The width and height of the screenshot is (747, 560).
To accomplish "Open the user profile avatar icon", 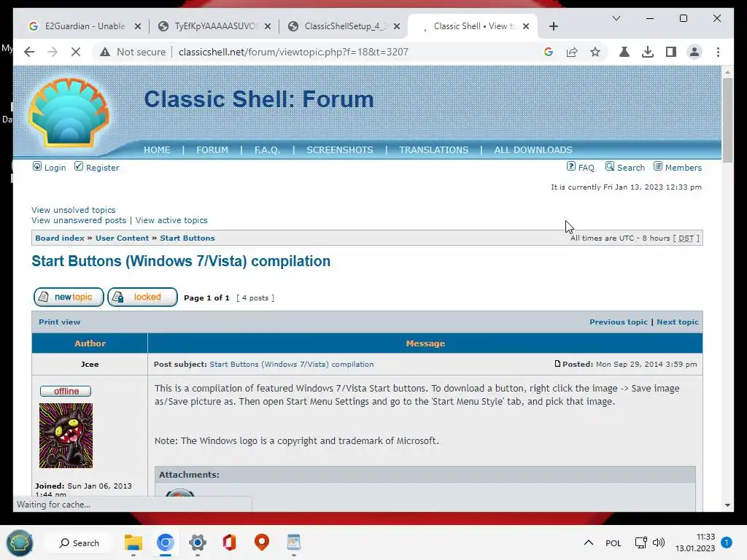I will click(694, 52).
